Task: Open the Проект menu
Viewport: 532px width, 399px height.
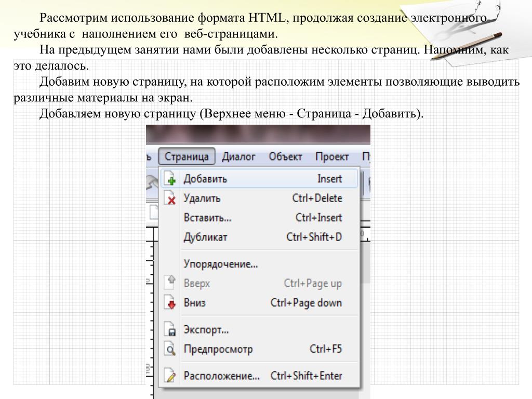Action: coord(332,156)
